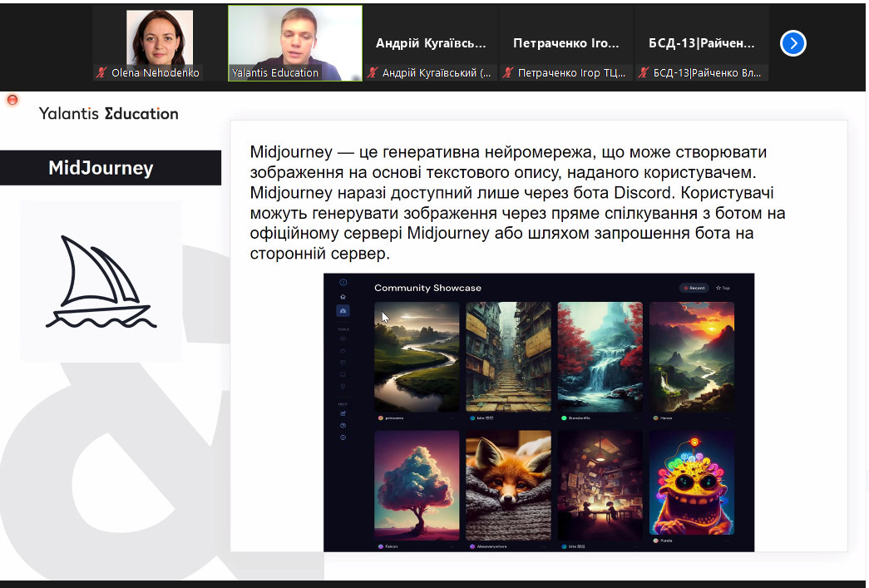The image size is (869, 588).
Task: Show next participants with the blue arrow
Action: 793,43
